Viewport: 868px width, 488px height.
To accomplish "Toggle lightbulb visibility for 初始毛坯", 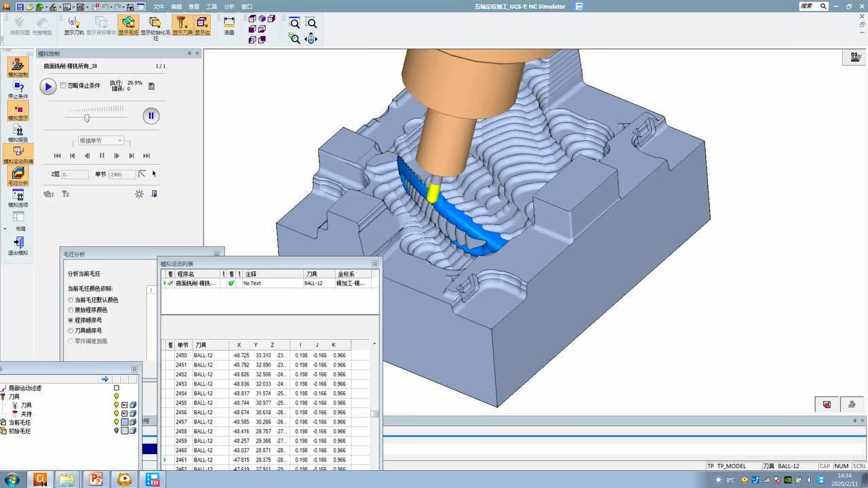I will click(116, 431).
